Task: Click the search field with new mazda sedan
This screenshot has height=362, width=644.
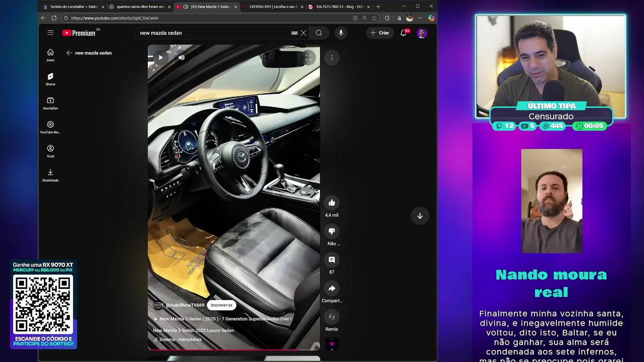Action: pyautogui.click(x=214, y=33)
